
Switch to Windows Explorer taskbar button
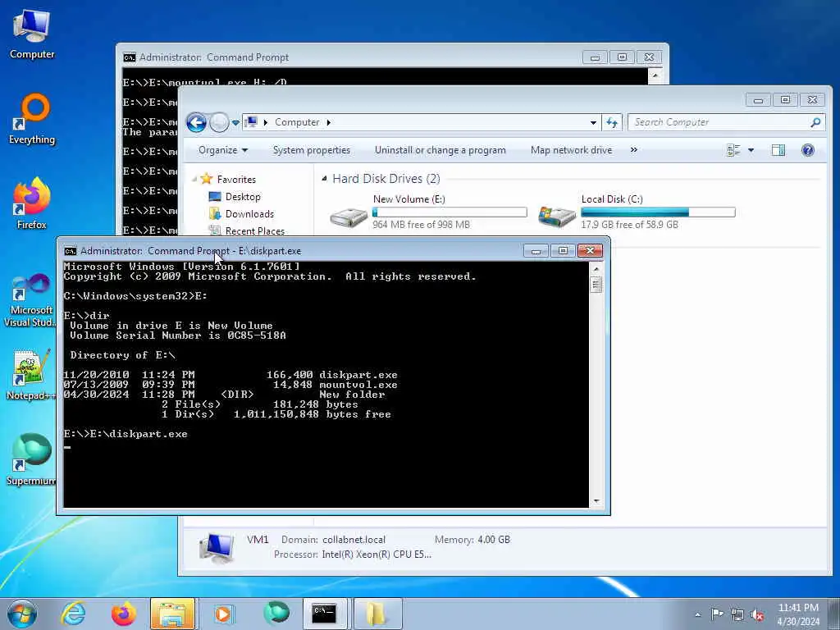coord(172,614)
